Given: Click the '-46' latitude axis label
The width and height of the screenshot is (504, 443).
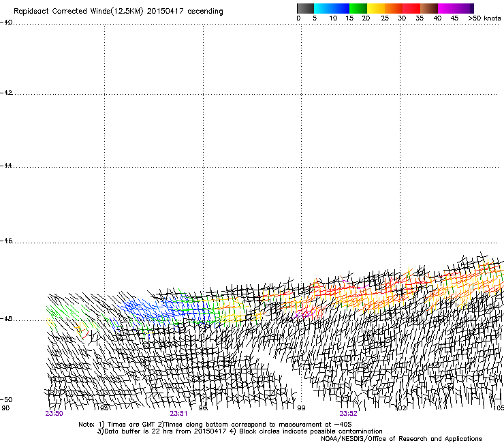Looking at the screenshot, I should pyautogui.click(x=6, y=241).
